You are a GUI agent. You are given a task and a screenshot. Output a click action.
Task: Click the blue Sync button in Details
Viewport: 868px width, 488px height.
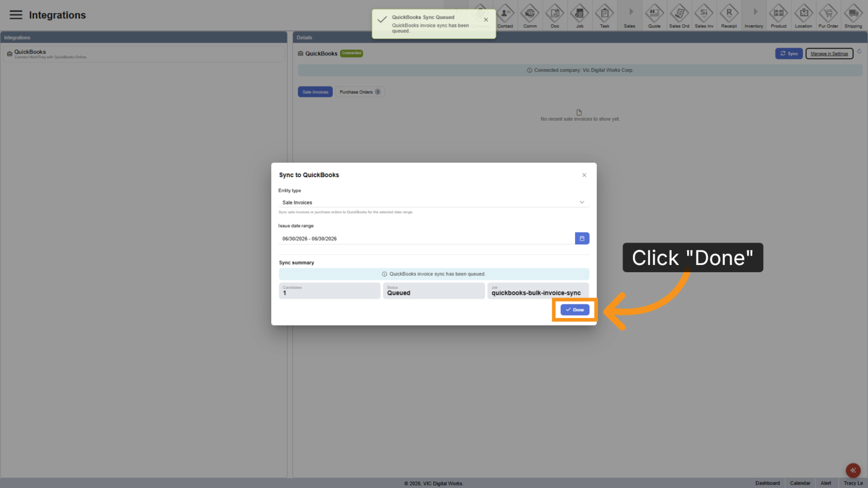pyautogui.click(x=789, y=54)
